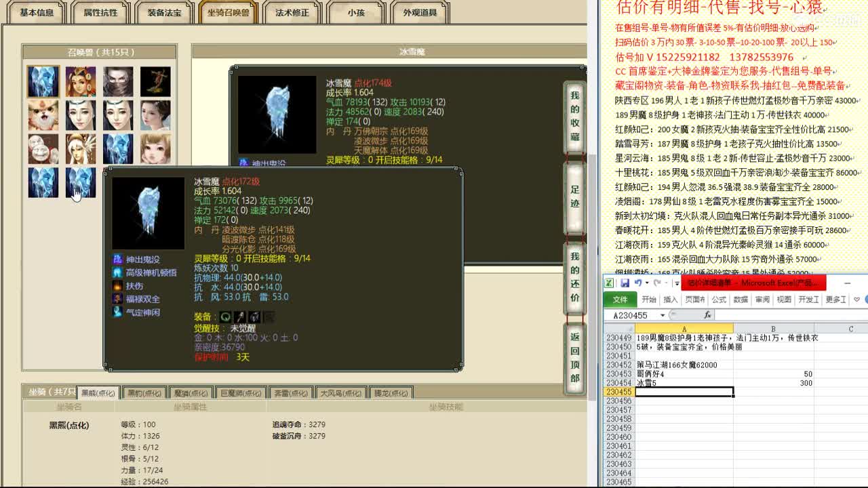Image resolution: width=868 pixels, height=488 pixels.
Task: Click Undo icon in Excel toolbar
Action: tap(638, 283)
